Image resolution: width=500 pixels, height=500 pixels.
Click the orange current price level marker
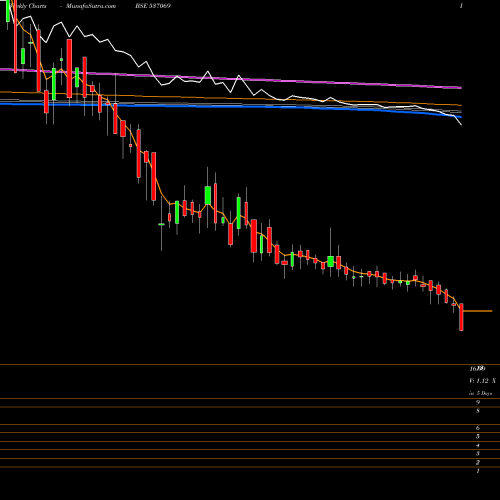478,311
